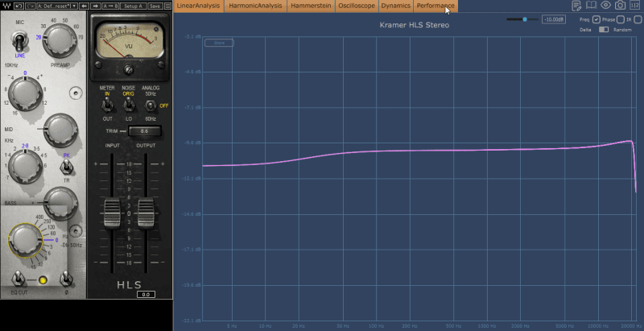Click the VU meter calibration screw
This screenshot has height=331, width=644.
tap(129, 69)
